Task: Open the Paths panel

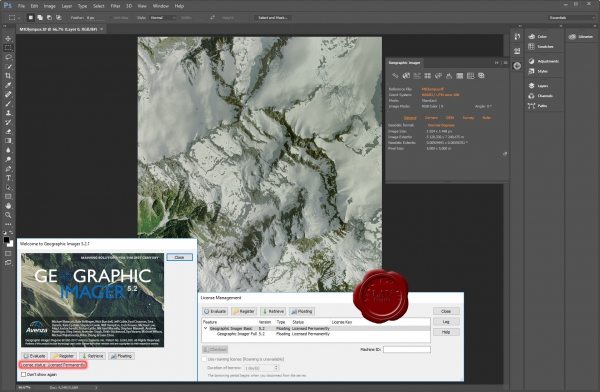Action: 538,106
